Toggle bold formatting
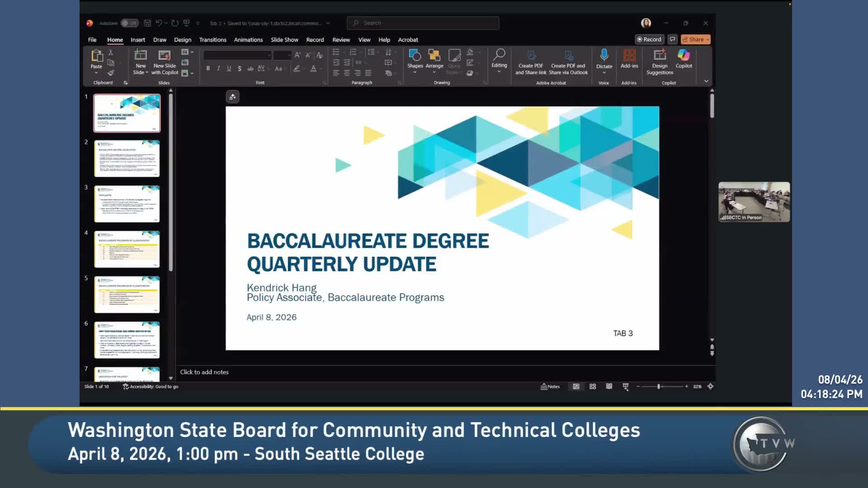 (x=208, y=69)
